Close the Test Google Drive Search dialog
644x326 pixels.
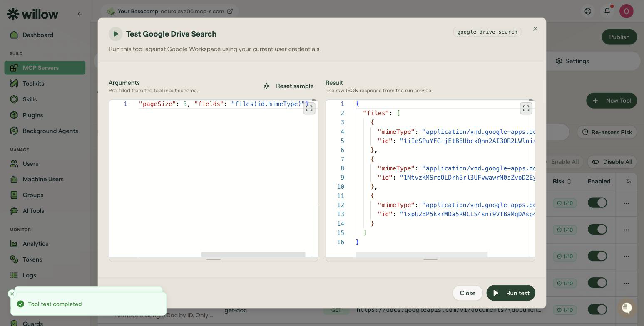point(535,29)
